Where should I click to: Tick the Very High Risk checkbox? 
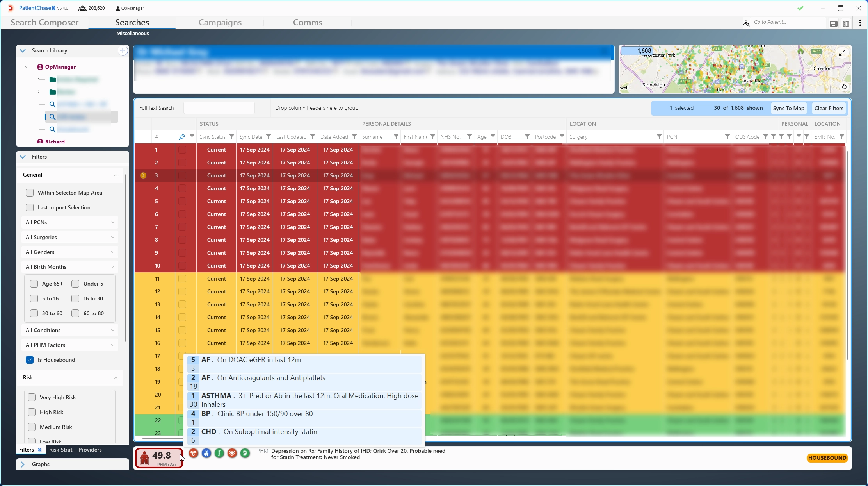click(x=32, y=397)
